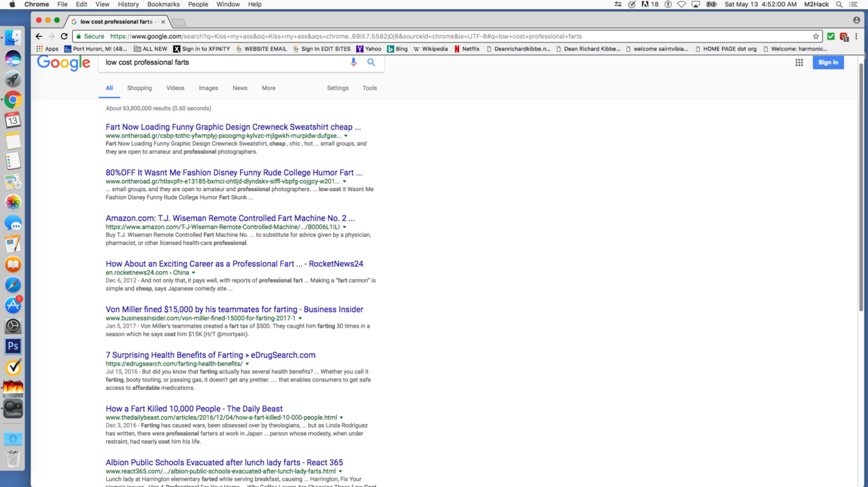Click the red ad blocker extension icon

pos(844,36)
